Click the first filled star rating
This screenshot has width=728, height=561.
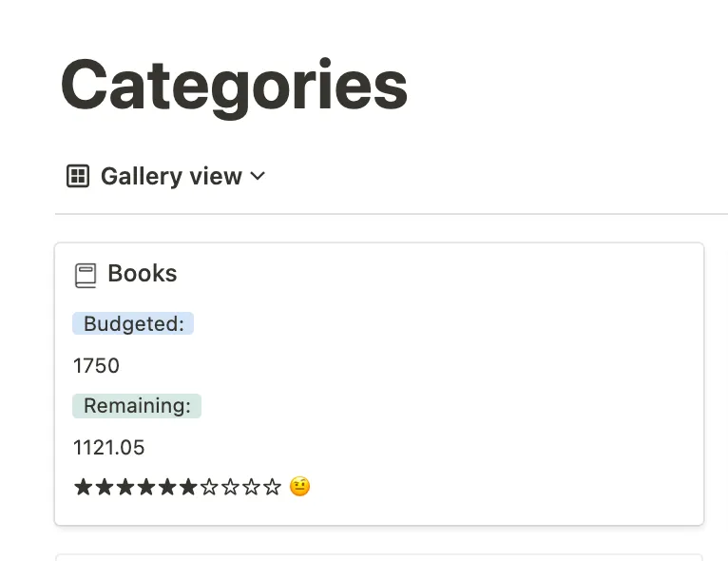point(83,487)
